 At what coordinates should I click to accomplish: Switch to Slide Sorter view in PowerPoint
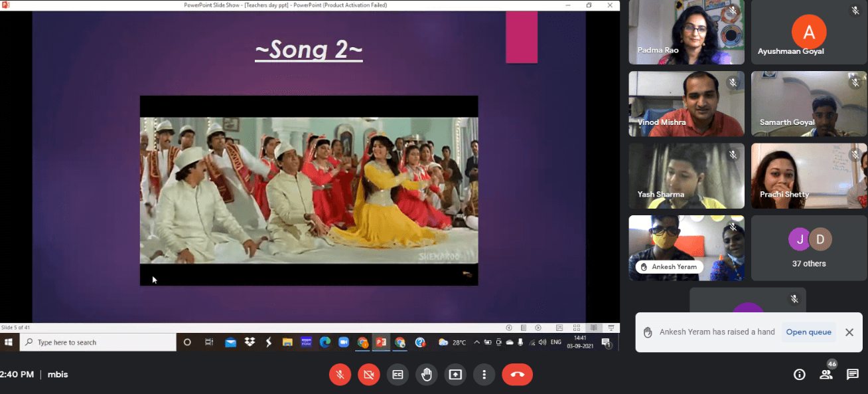point(577,328)
